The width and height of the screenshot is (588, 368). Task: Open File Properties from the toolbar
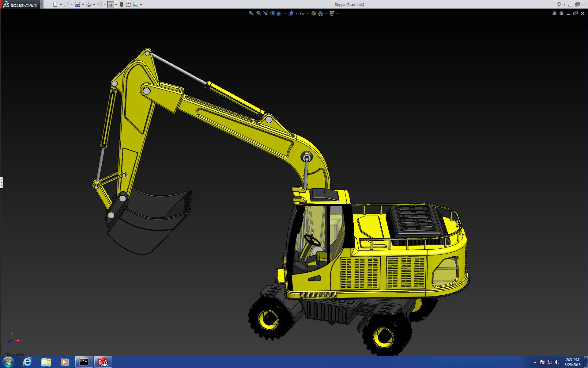tap(129, 4)
